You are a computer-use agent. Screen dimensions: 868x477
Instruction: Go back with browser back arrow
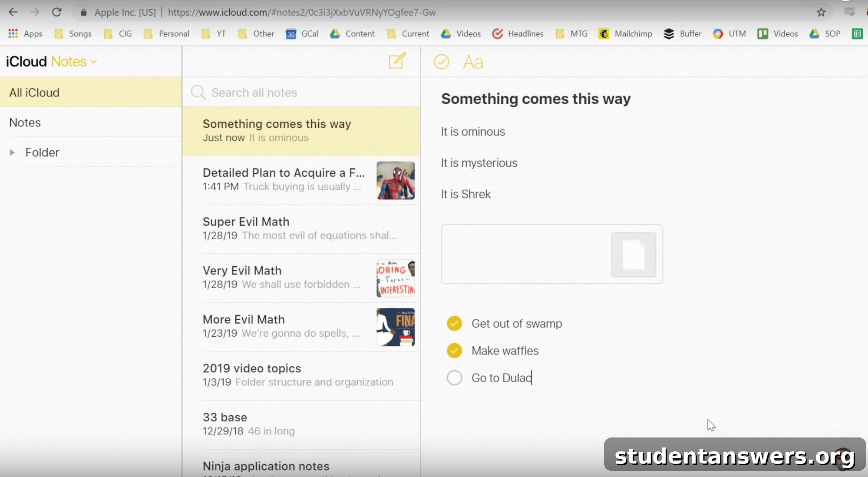tap(13, 12)
